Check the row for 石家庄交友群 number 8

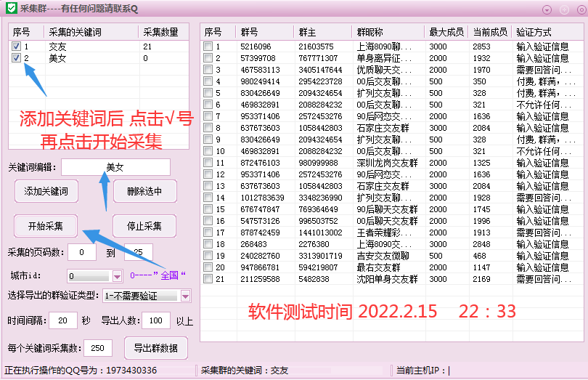coord(208,128)
